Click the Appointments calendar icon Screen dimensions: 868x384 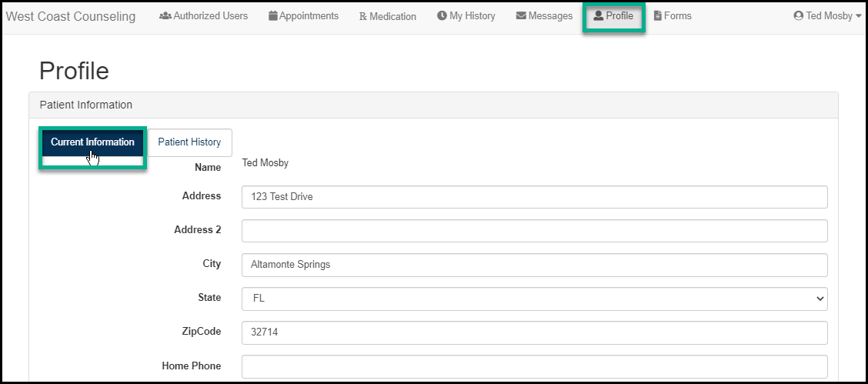click(273, 16)
